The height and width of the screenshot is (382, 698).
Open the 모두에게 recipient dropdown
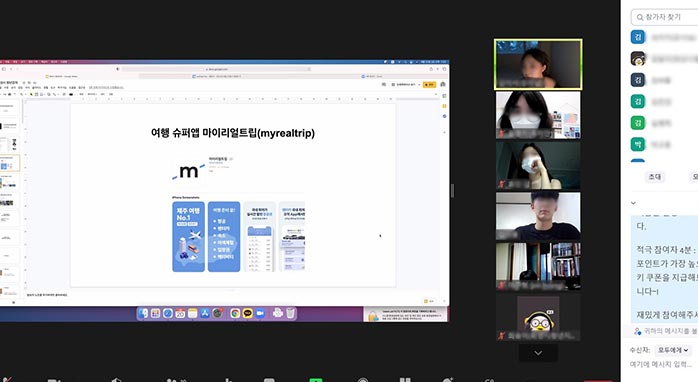[x=673, y=350]
